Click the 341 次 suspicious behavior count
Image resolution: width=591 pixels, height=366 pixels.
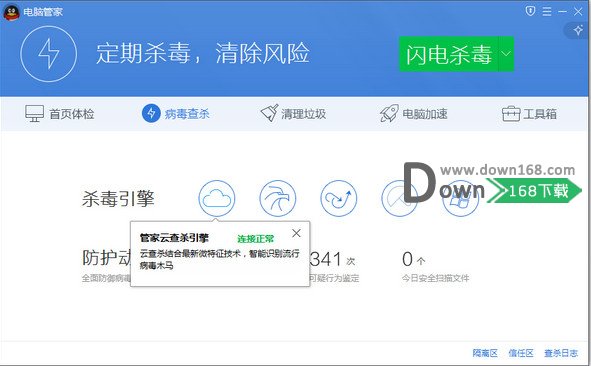point(332,260)
